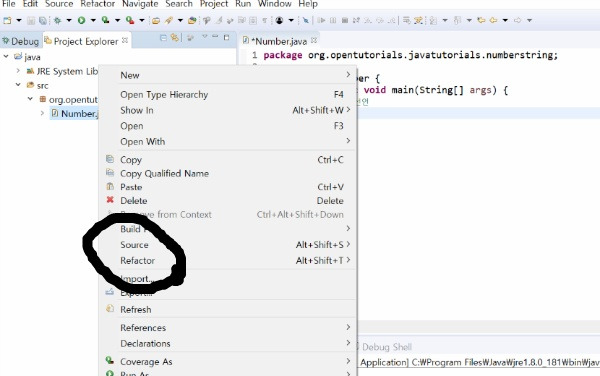This screenshot has height=376, width=600.
Task: Open the Project menu in menu bar
Action: (214, 4)
